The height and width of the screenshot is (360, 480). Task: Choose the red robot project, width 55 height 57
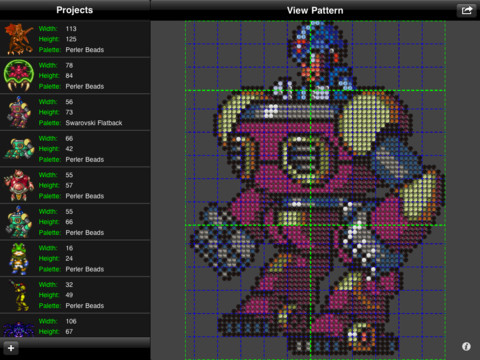click(75, 185)
